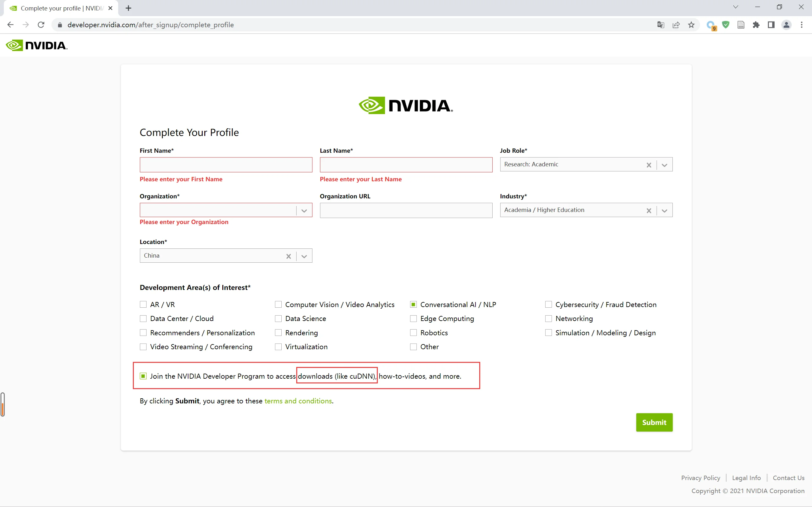Toggle the browser side panel icon
812x507 pixels.
point(771,25)
